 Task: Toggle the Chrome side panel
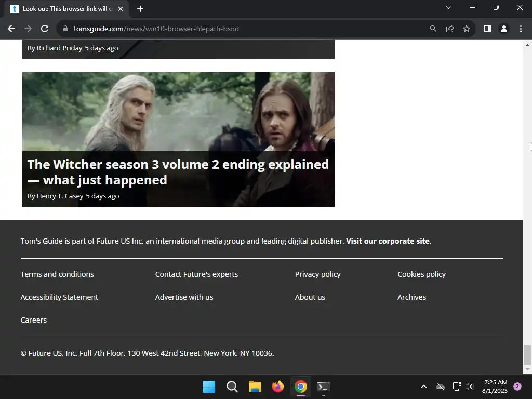pos(487,29)
